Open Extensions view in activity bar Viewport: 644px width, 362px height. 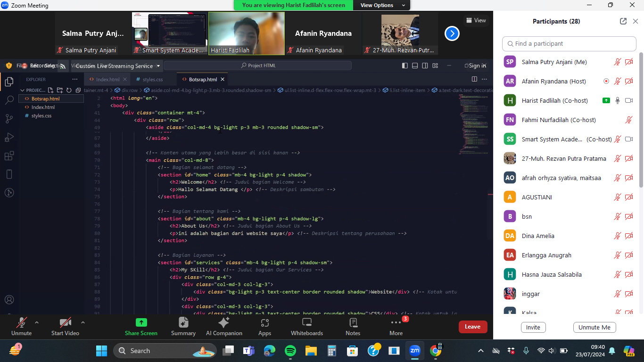click(9, 156)
